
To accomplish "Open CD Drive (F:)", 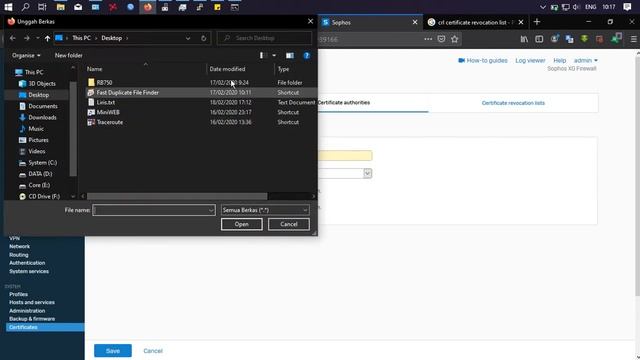I will pos(44,196).
